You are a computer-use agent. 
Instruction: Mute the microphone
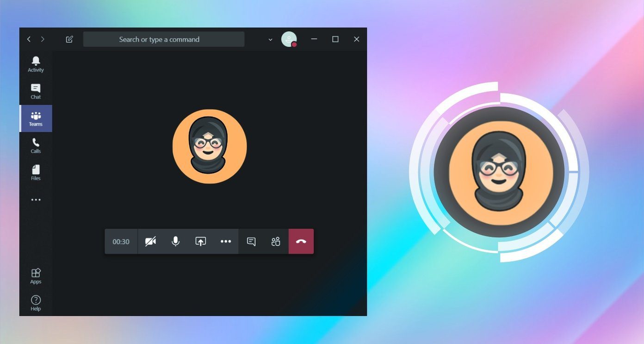click(x=175, y=241)
